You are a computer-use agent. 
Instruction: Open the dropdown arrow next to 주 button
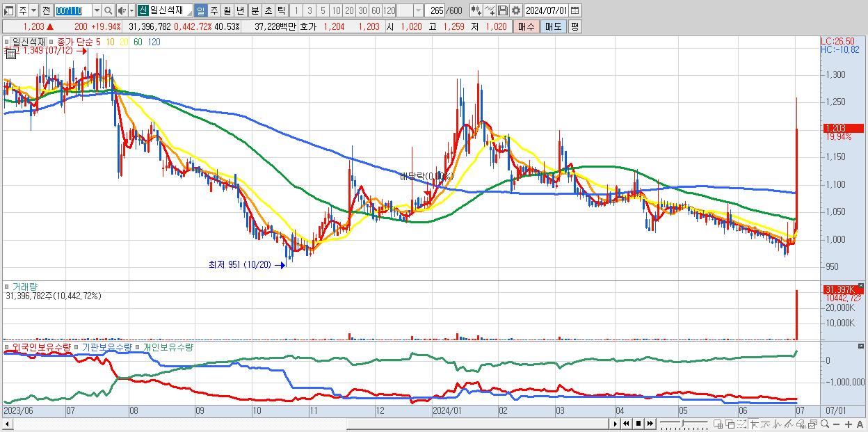(x=33, y=10)
